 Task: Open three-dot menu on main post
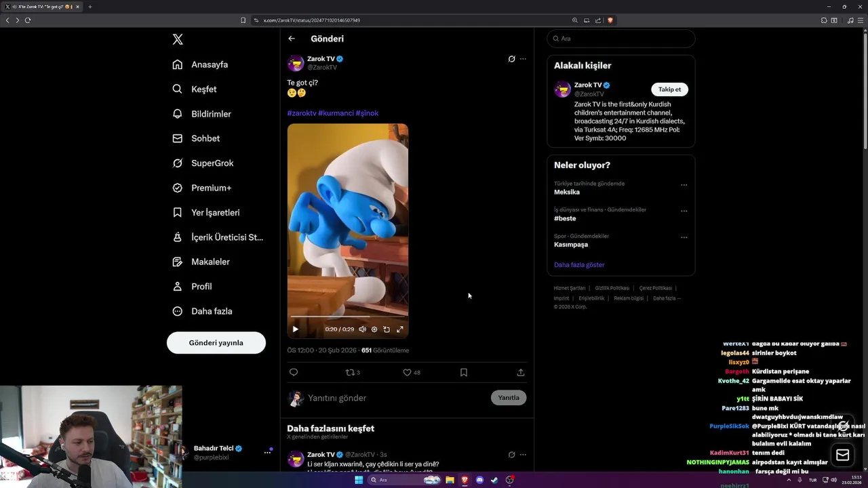coord(523,59)
